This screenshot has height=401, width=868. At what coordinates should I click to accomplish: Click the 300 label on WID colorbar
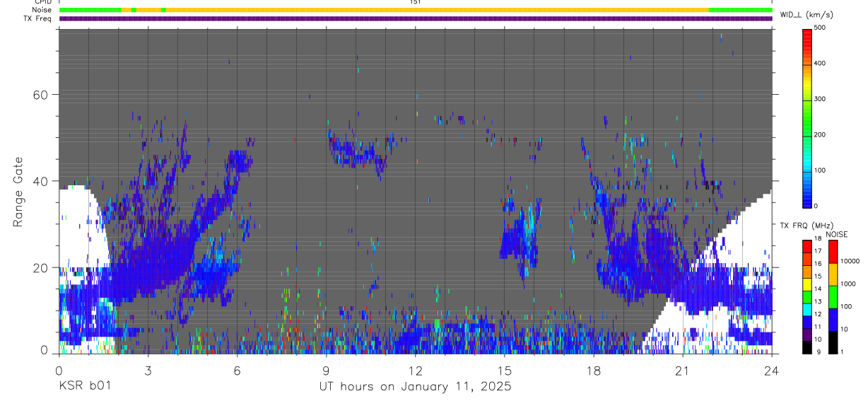[820, 99]
